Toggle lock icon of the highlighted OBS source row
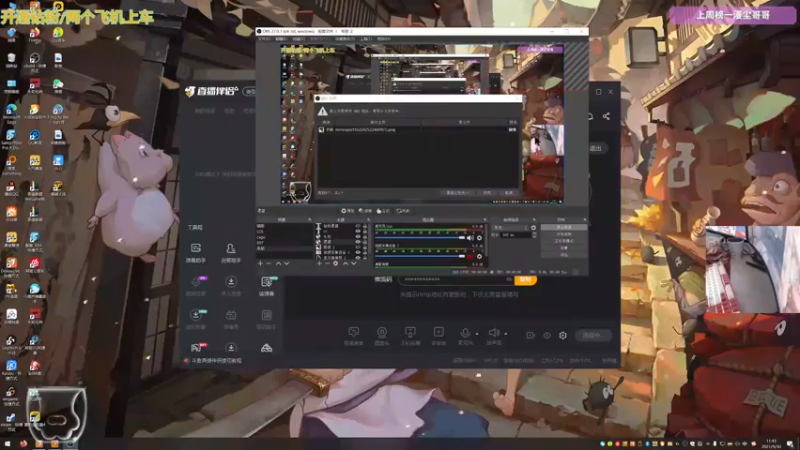The image size is (800, 450). coord(365,242)
